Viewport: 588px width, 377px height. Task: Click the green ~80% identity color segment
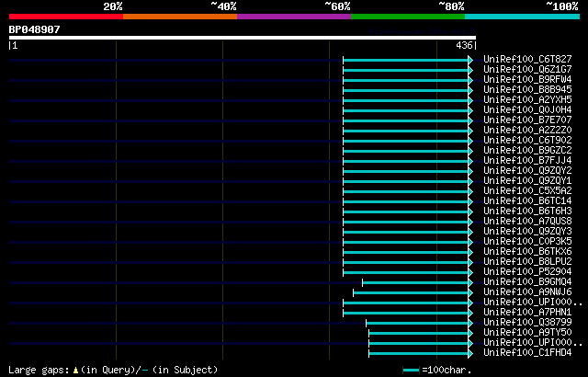408,17
